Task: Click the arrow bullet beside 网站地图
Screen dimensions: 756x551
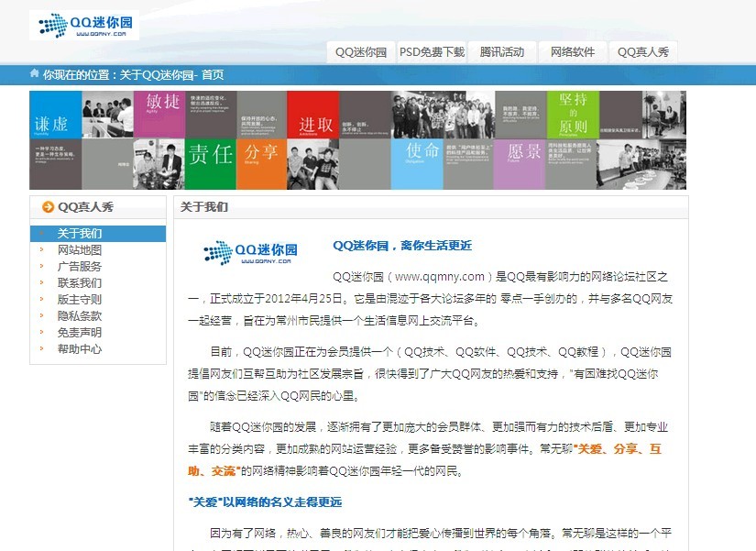Action: pyautogui.click(x=40, y=249)
